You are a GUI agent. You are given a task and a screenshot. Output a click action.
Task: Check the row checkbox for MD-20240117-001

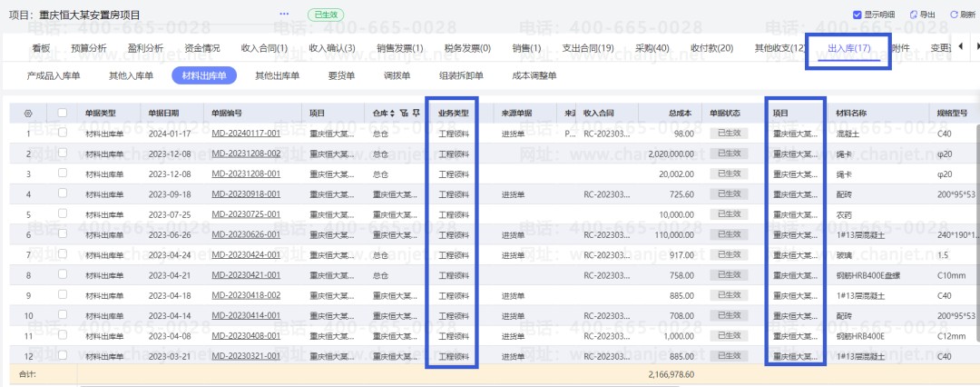[x=62, y=133]
